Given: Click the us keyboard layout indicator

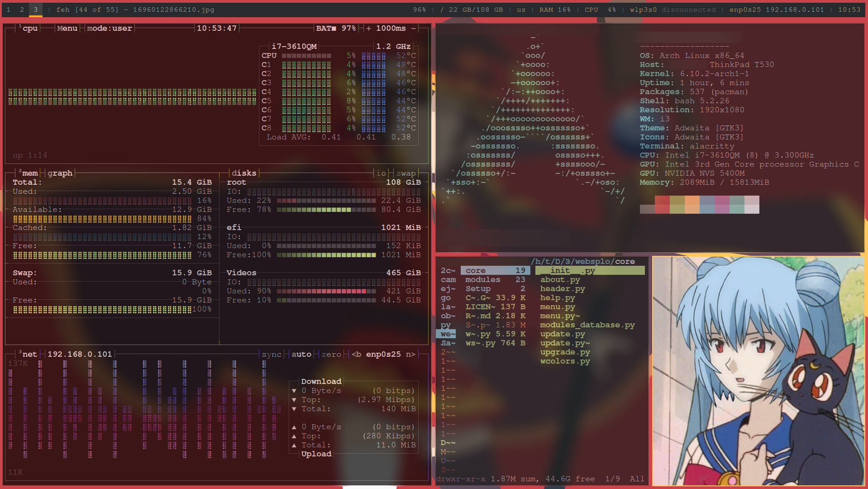Looking at the screenshot, I should tap(521, 10).
